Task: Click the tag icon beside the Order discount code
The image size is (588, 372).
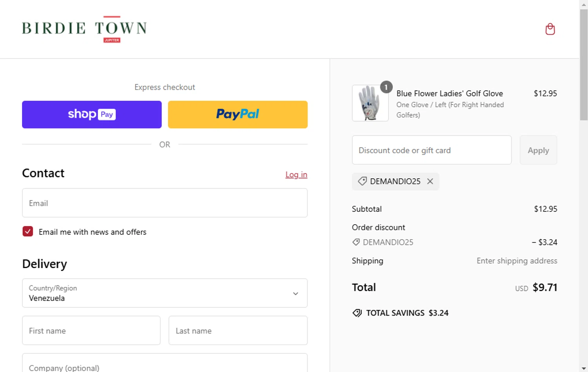Action: [x=356, y=242]
